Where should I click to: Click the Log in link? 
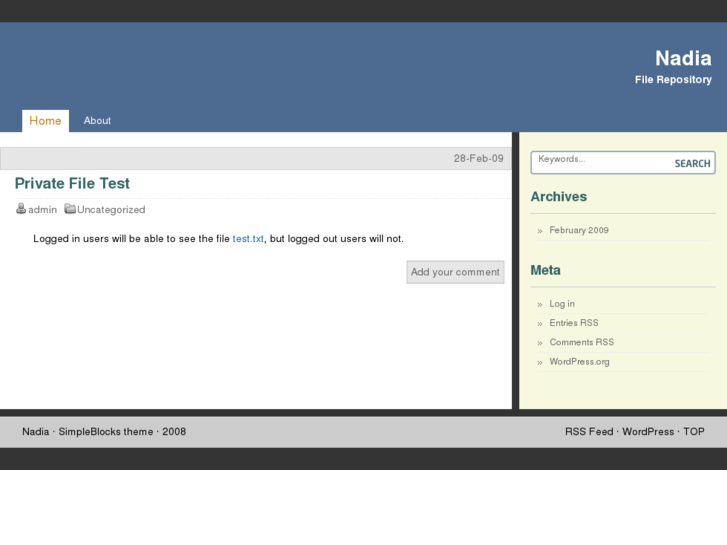point(562,304)
